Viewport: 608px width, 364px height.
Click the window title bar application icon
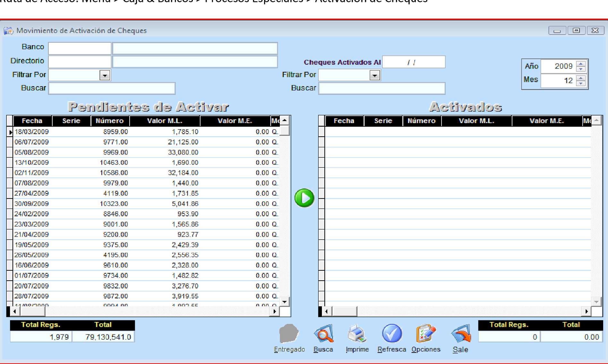pos(8,31)
